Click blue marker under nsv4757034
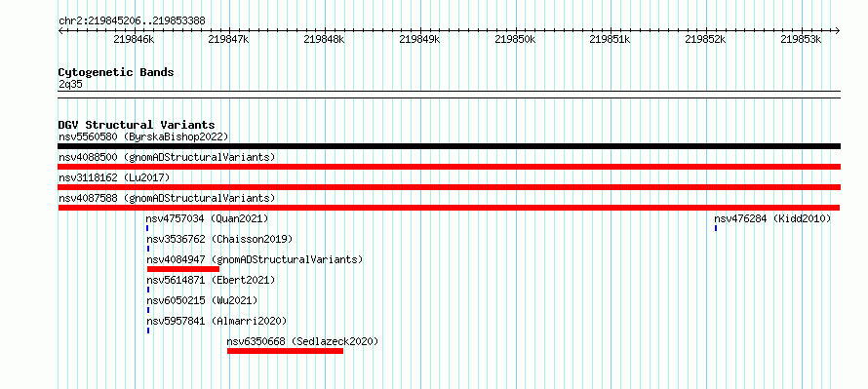The width and height of the screenshot is (868, 389). [x=147, y=228]
